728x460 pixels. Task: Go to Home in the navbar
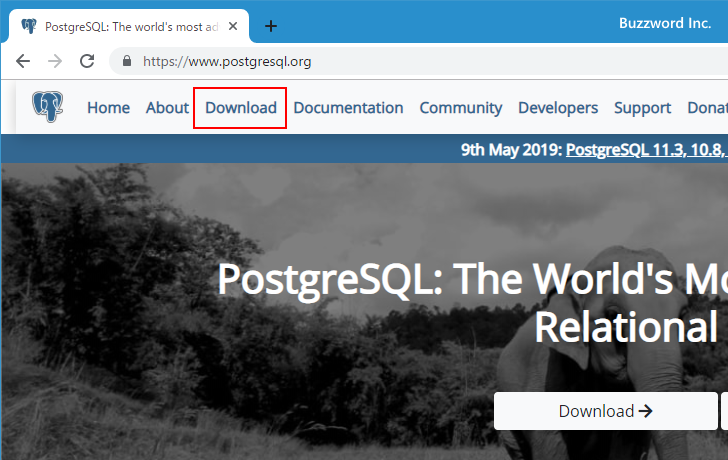(108, 108)
